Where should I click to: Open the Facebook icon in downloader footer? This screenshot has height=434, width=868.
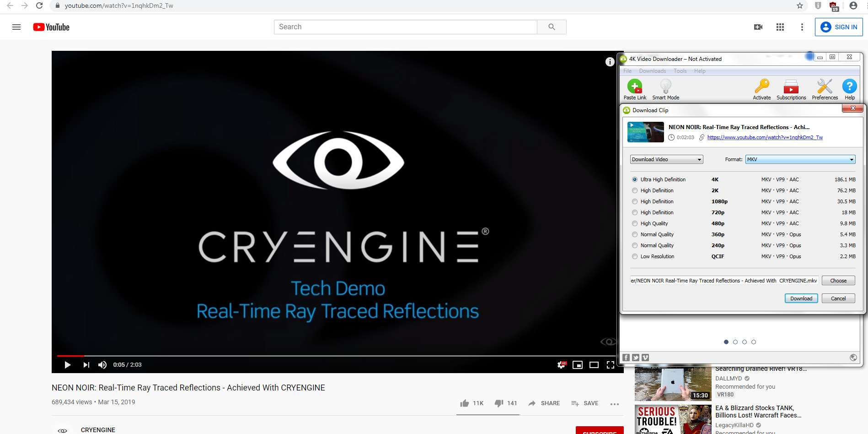pos(626,358)
